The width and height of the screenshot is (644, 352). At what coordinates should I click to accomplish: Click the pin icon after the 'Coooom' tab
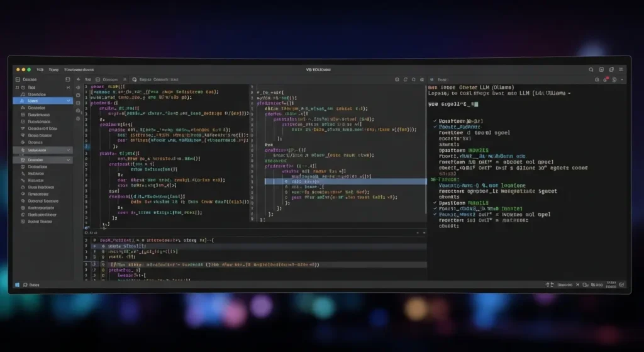click(x=125, y=79)
